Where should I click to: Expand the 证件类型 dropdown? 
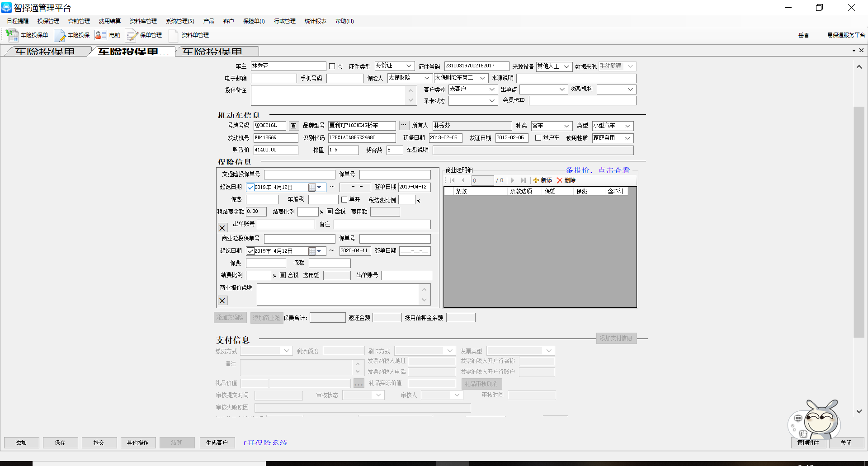tap(409, 66)
